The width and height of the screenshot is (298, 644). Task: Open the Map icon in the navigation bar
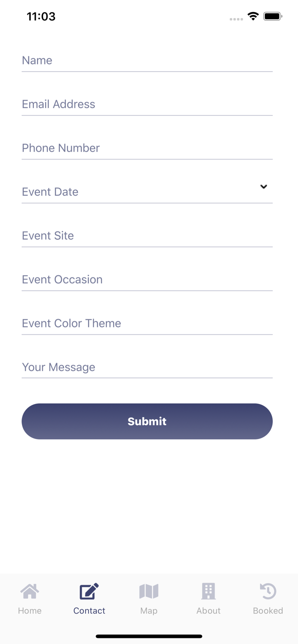coord(149,592)
